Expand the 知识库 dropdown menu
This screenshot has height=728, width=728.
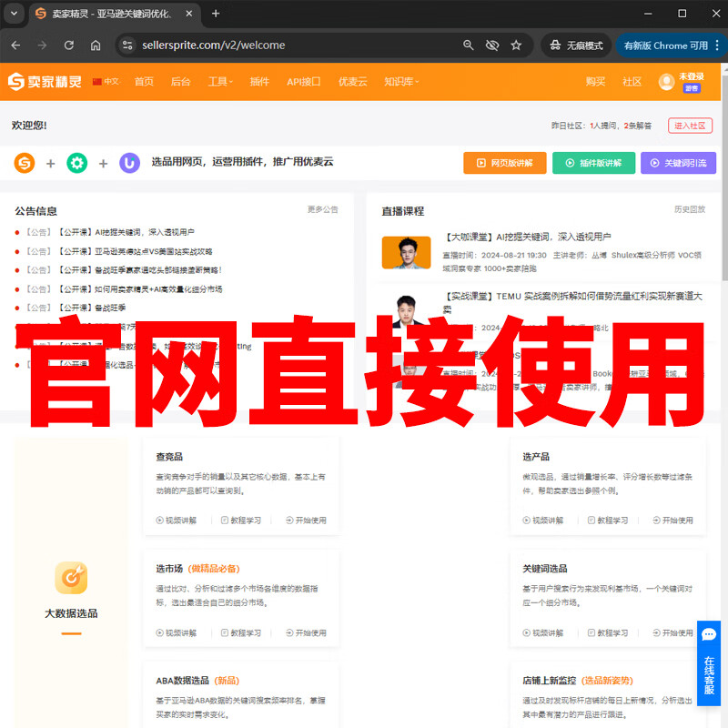[401, 82]
